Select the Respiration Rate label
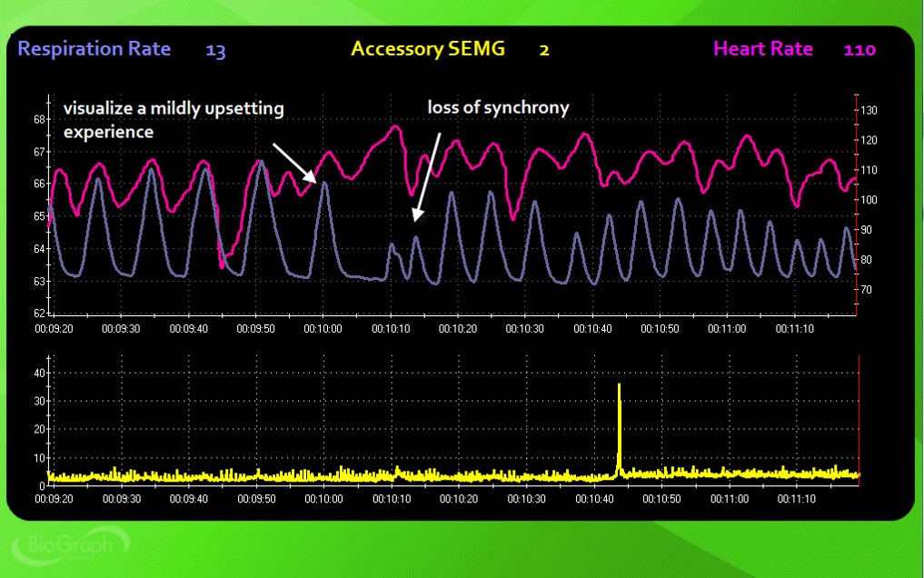Viewport: 924px width, 578px height. (x=94, y=49)
